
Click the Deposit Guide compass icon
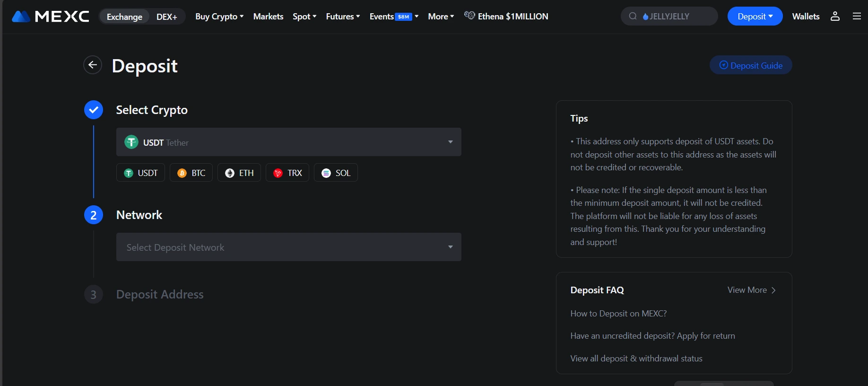click(723, 65)
